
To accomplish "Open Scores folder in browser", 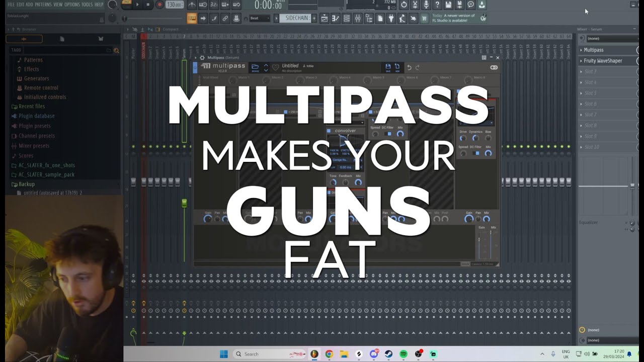I will pos(26,156).
